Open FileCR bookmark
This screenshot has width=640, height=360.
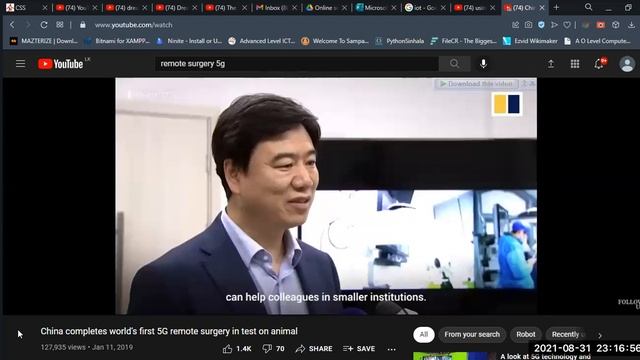[x=464, y=41]
